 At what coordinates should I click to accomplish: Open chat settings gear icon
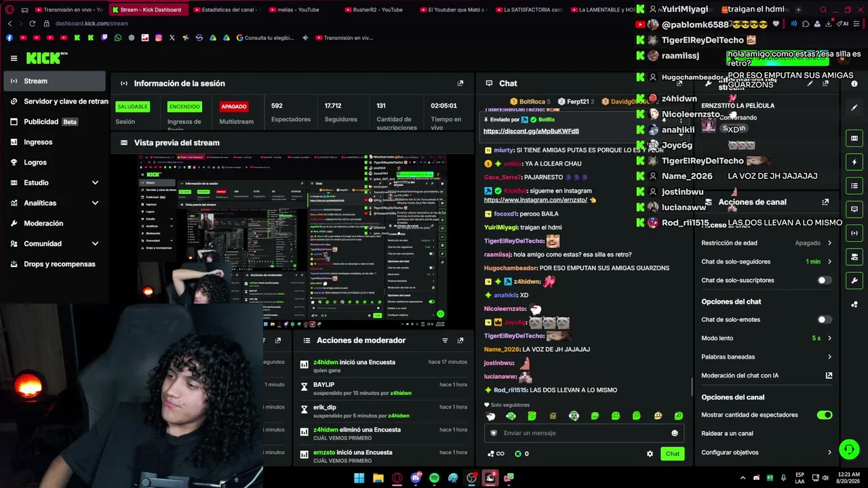[650, 453]
